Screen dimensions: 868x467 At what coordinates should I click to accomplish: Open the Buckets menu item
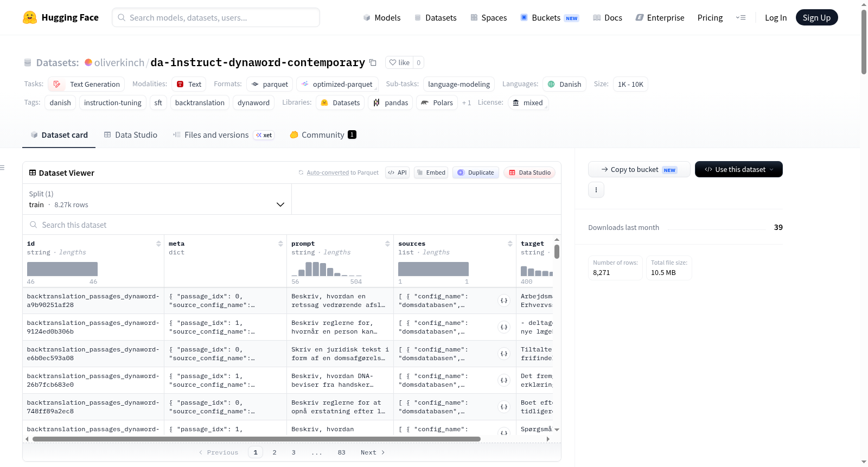[x=550, y=18]
